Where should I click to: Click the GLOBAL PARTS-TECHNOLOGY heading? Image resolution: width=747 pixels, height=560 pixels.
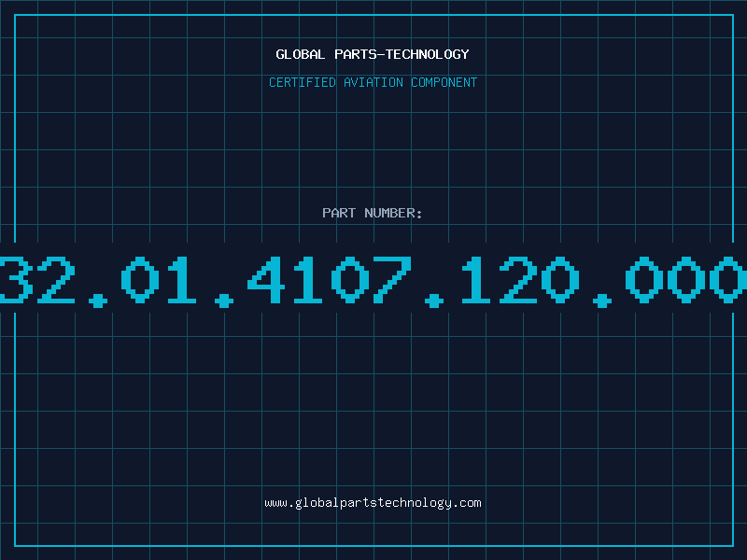(373, 54)
